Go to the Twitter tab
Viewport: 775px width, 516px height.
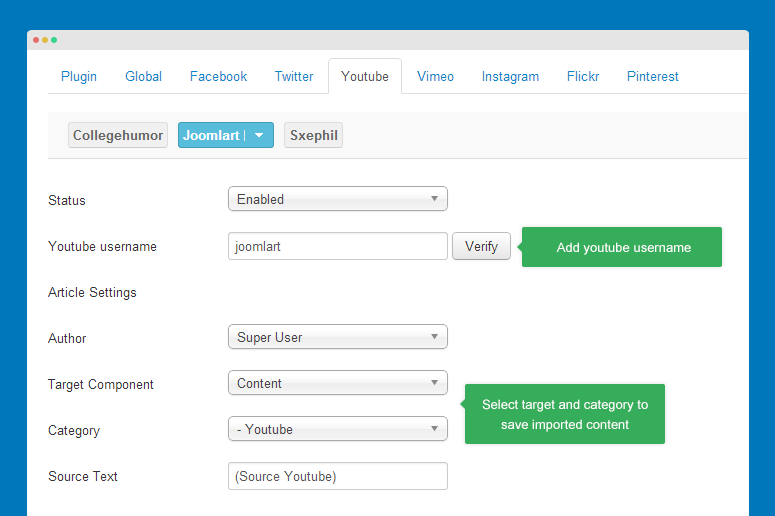coord(294,77)
